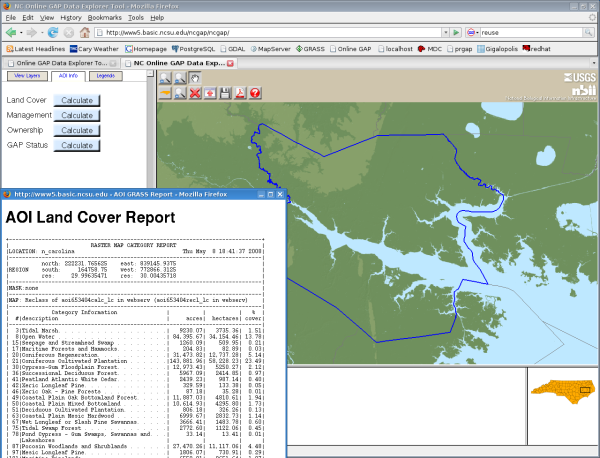Open the back history dropdown arrow

(x=21, y=33)
